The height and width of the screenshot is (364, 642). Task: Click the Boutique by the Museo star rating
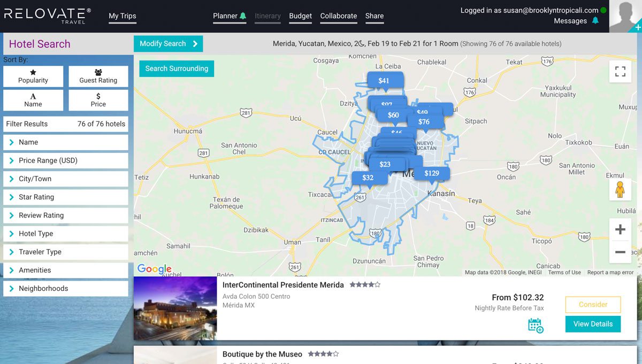tap(323, 354)
